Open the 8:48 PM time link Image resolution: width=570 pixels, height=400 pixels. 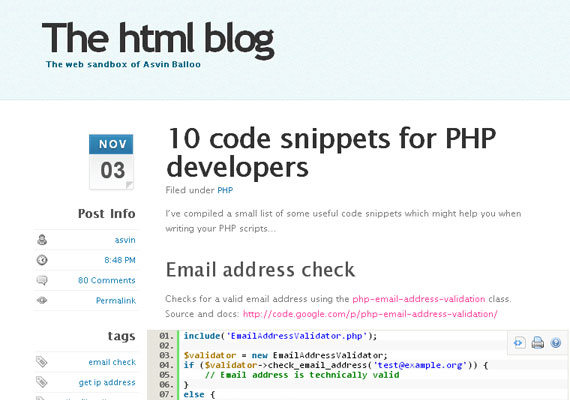120,260
